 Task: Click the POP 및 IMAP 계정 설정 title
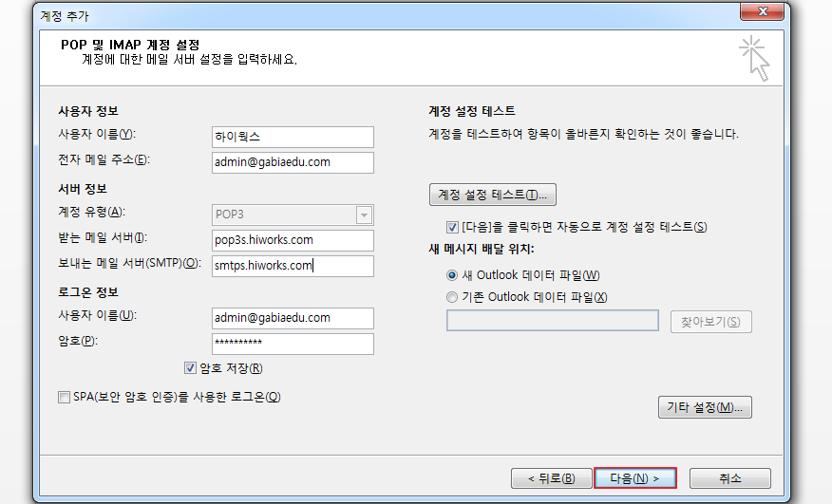pyautogui.click(x=130, y=45)
